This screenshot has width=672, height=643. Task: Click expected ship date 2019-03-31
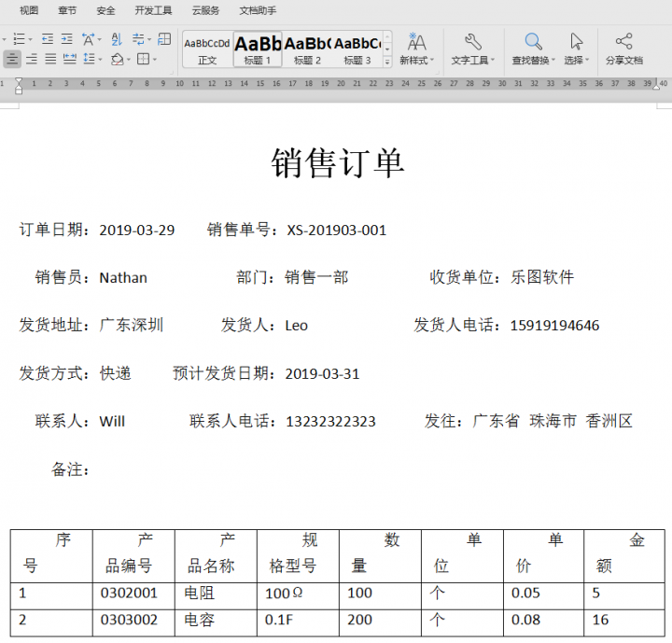pyautogui.click(x=322, y=374)
